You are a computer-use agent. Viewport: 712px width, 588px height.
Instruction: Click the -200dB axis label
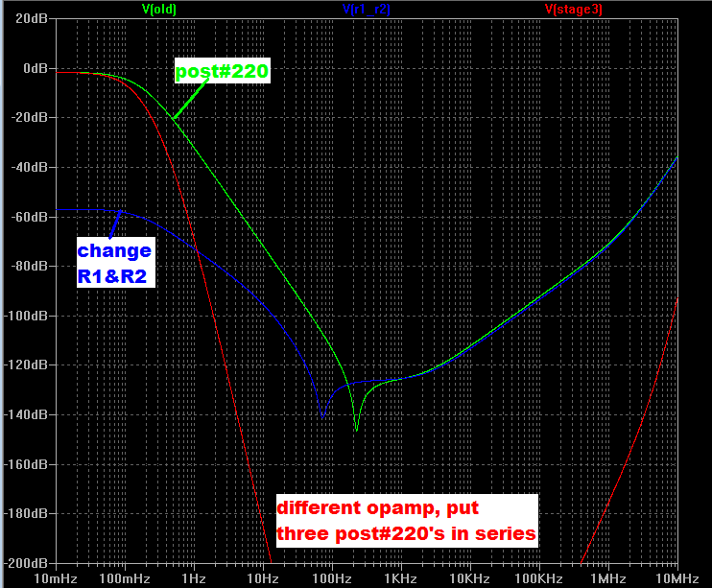coord(26,563)
